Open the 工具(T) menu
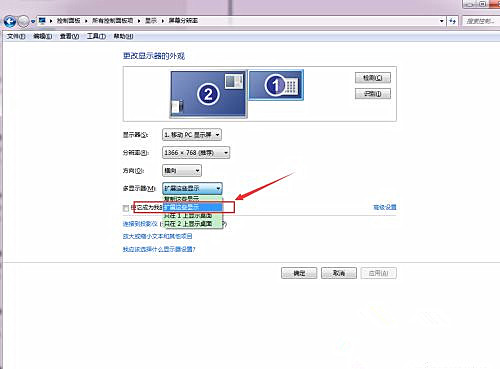The image size is (500, 369). (96, 36)
